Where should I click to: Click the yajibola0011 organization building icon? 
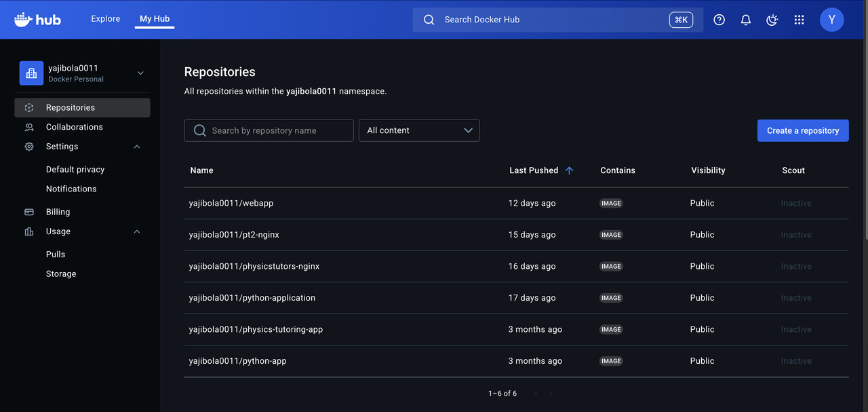pyautogui.click(x=31, y=73)
